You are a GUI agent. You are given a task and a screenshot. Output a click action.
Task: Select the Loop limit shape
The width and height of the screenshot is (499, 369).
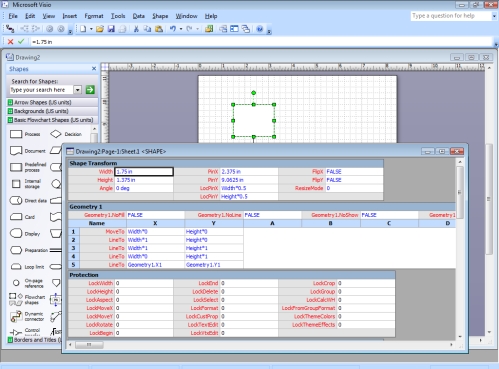coord(27,267)
